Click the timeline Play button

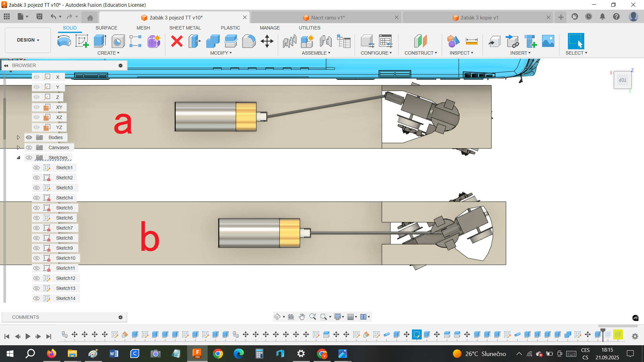coord(28,336)
